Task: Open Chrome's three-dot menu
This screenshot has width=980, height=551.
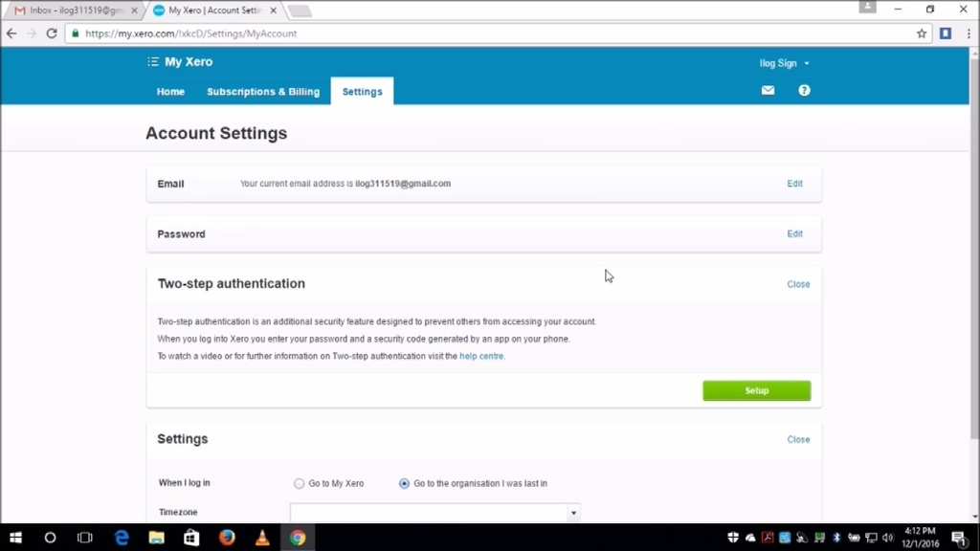Action: 969,33
